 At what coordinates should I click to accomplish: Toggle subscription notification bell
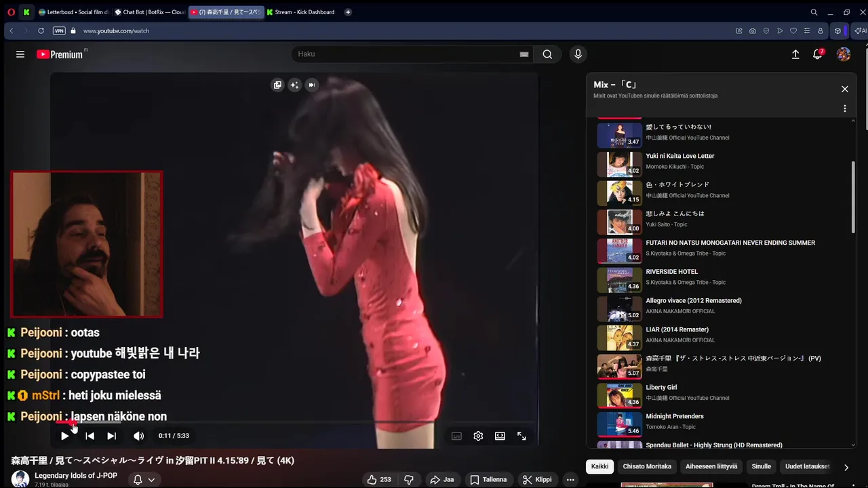pos(138,479)
